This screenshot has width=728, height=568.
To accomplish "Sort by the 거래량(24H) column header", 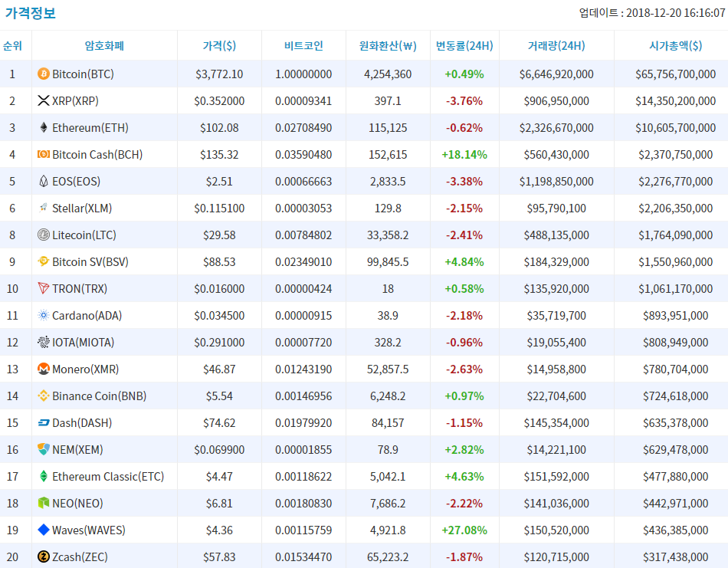I will [556, 45].
